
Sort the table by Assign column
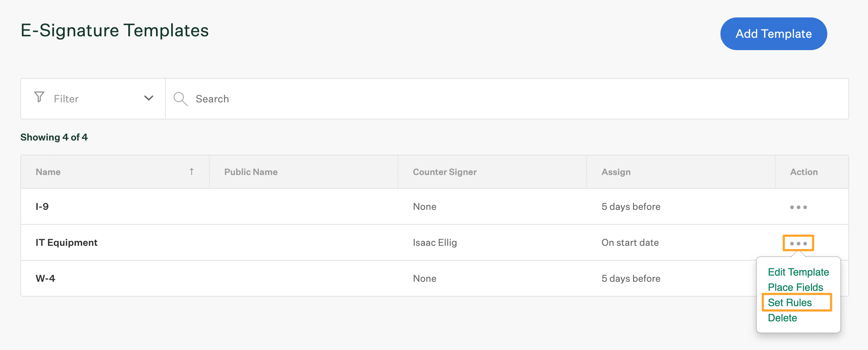click(616, 172)
